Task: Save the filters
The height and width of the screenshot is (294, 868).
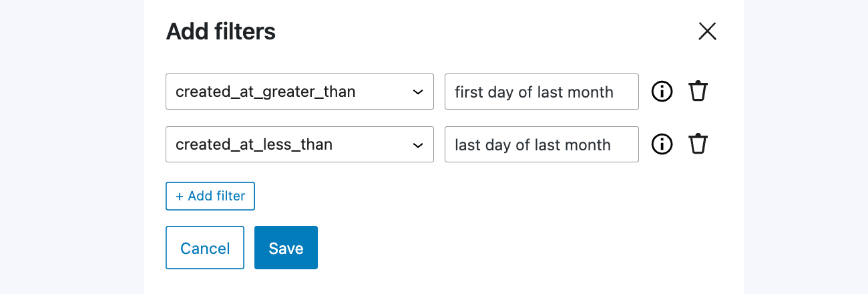Action: click(x=286, y=248)
